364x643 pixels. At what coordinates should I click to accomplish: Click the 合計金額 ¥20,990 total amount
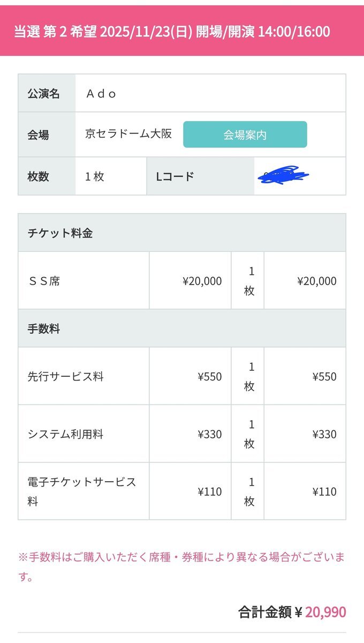tap(292, 612)
